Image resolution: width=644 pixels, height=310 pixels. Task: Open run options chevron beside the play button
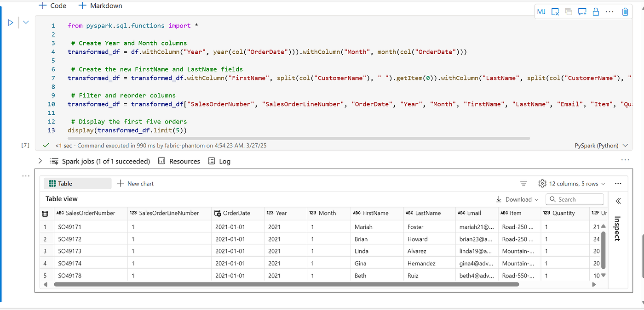click(x=26, y=22)
